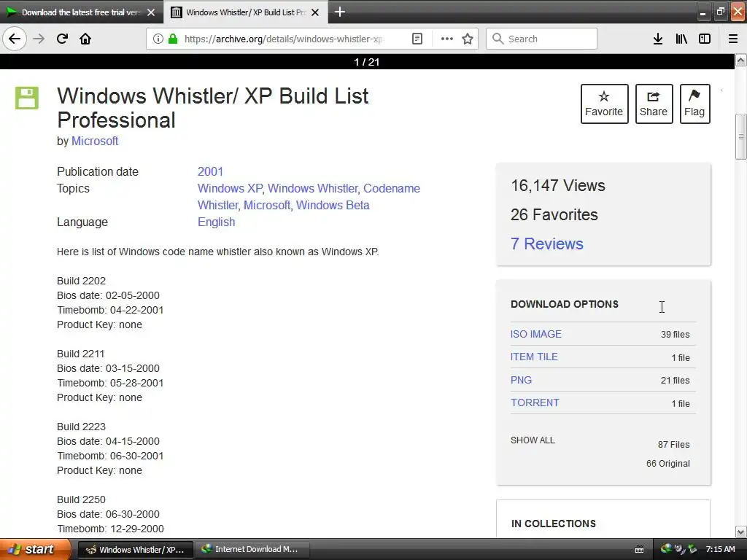
Task: Open a new tab with plus button
Action: click(340, 12)
